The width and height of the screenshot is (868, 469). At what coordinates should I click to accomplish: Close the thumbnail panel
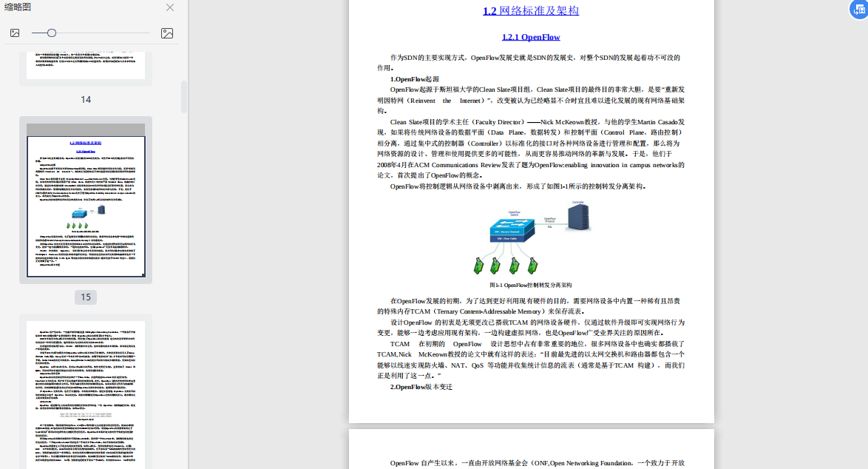pyautogui.click(x=170, y=7)
